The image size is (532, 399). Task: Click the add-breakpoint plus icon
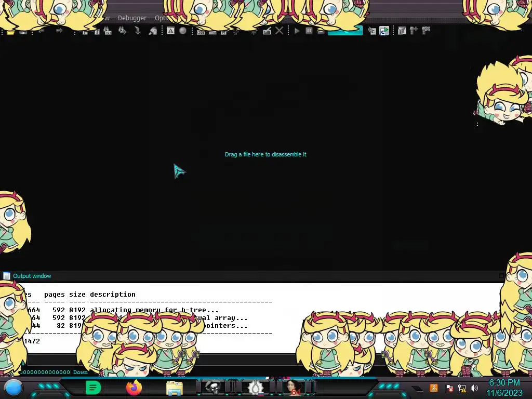414,31
